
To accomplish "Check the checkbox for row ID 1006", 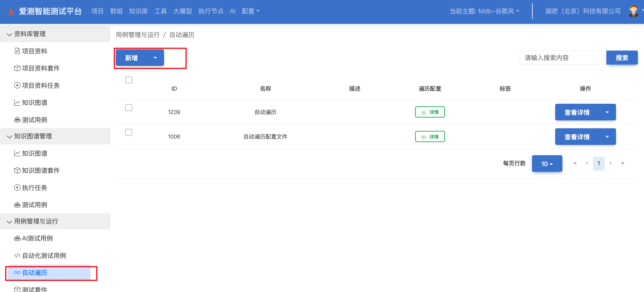I will pyautogui.click(x=128, y=132).
